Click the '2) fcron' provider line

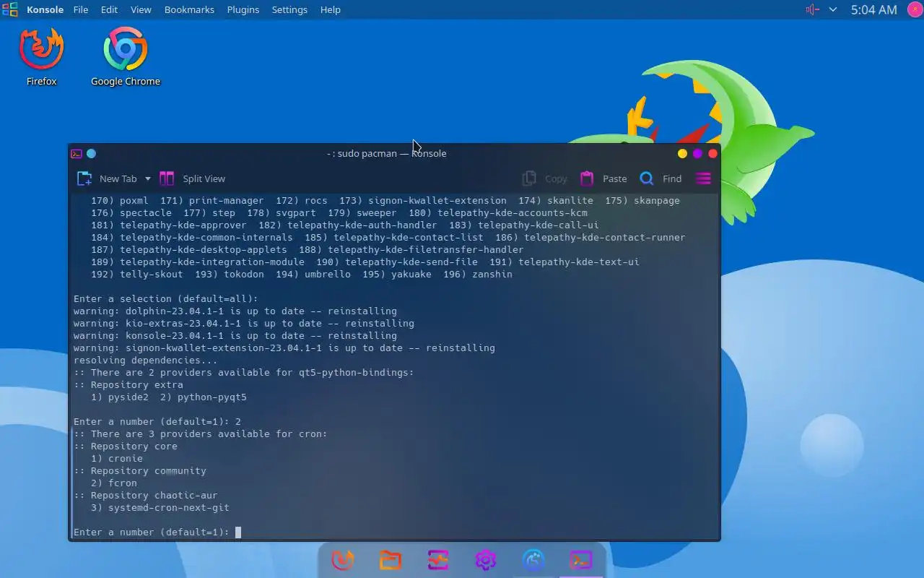tap(114, 483)
